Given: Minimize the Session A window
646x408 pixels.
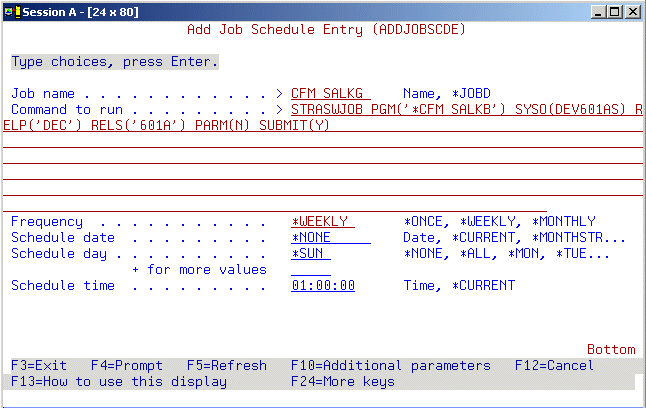Looking at the screenshot, I should tap(598, 11).
